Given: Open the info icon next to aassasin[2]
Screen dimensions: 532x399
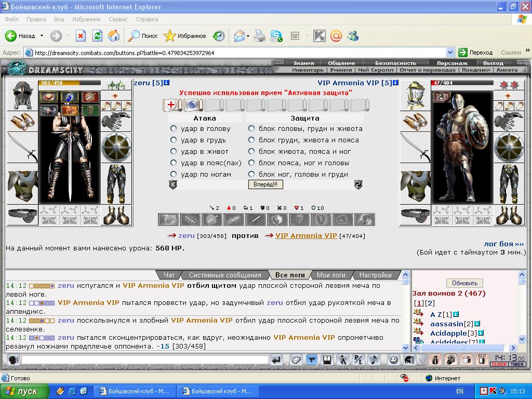Looking at the screenshot, I should pyautogui.click(x=477, y=324).
